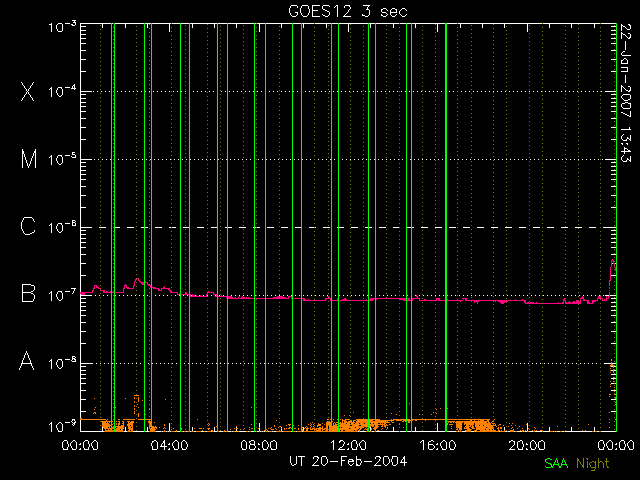Click the '22-Jan-2007 13:43' timestamp
This screenshot has width=640, height=480.
coord(625,93)
